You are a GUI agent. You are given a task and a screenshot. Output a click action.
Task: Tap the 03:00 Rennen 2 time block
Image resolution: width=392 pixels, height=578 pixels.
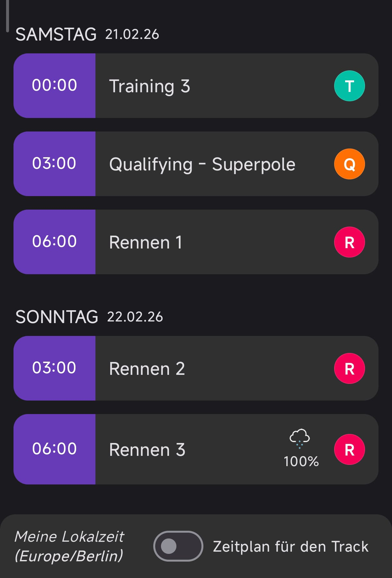coord(54,368)
